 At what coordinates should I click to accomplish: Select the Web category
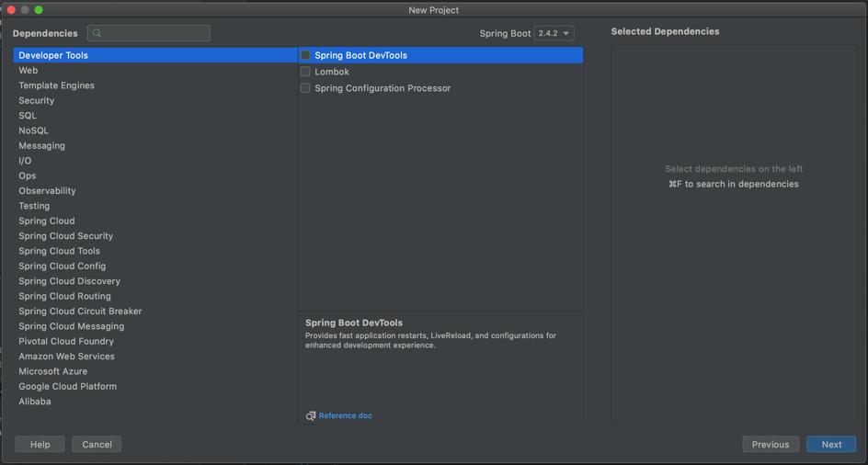[x=29, y=71]
